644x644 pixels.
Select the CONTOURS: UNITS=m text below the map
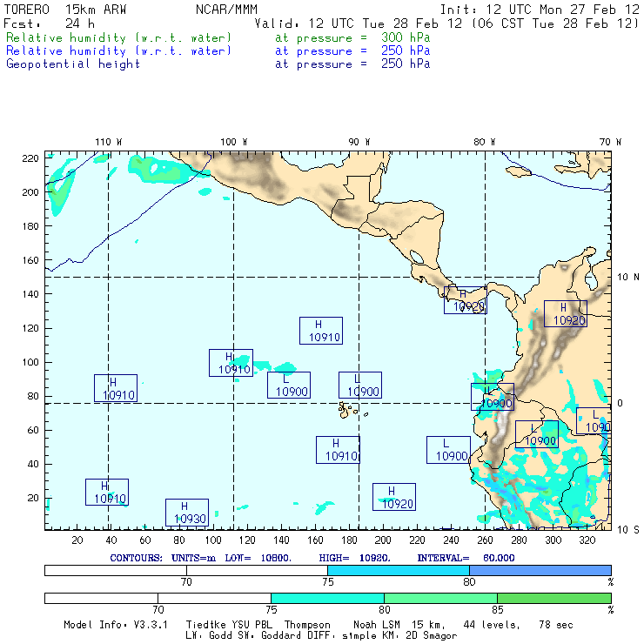coord(164,557)
